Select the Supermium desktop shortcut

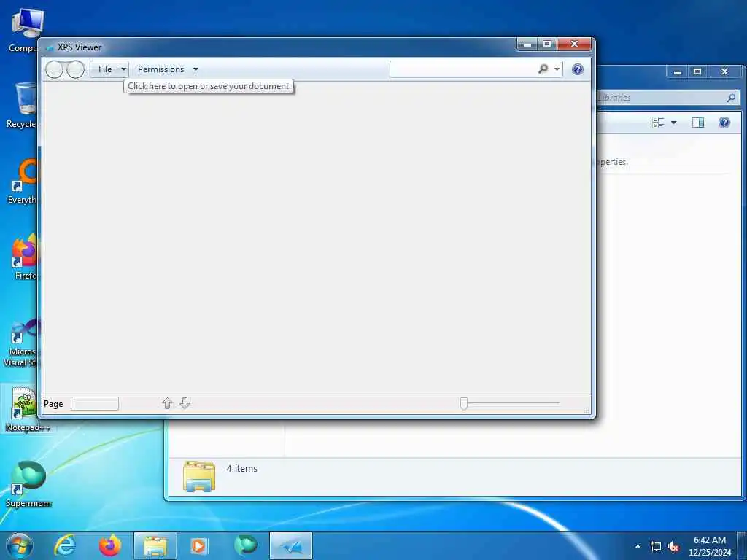pyautogui.click(x=28, y=485)
